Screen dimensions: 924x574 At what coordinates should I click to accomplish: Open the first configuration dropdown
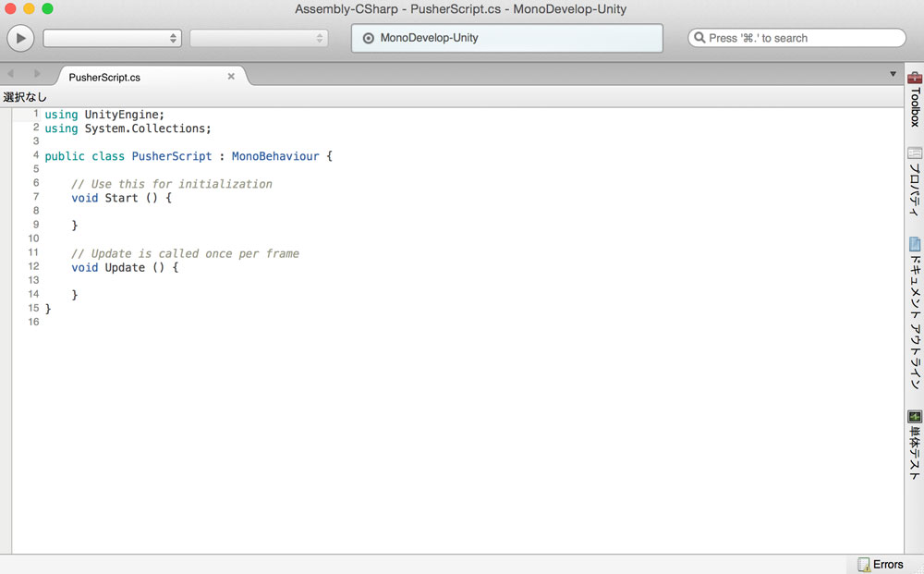click(x=112, y=38)
